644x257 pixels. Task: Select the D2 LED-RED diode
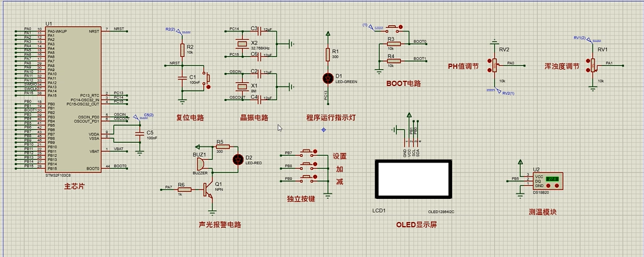click(x=238, y=159)
